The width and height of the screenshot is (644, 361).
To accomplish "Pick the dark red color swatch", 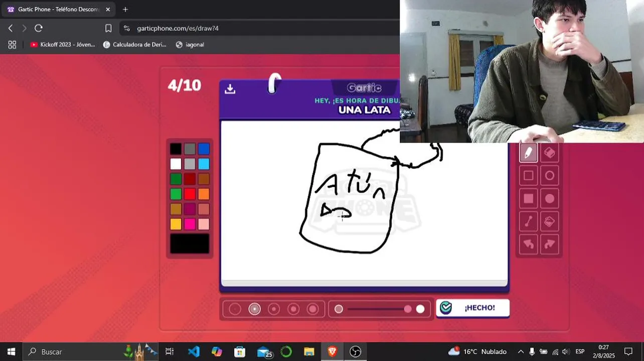I will coord(190,179).
